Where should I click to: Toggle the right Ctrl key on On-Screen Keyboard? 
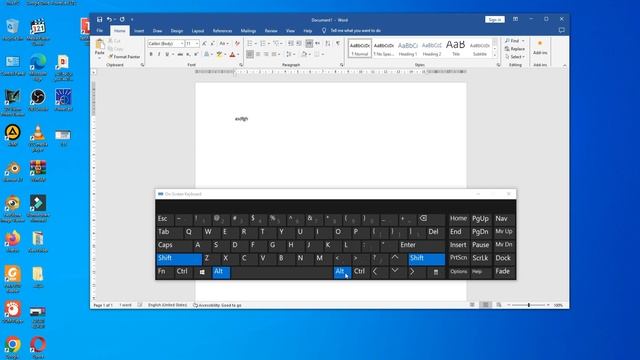pos(360,272)
